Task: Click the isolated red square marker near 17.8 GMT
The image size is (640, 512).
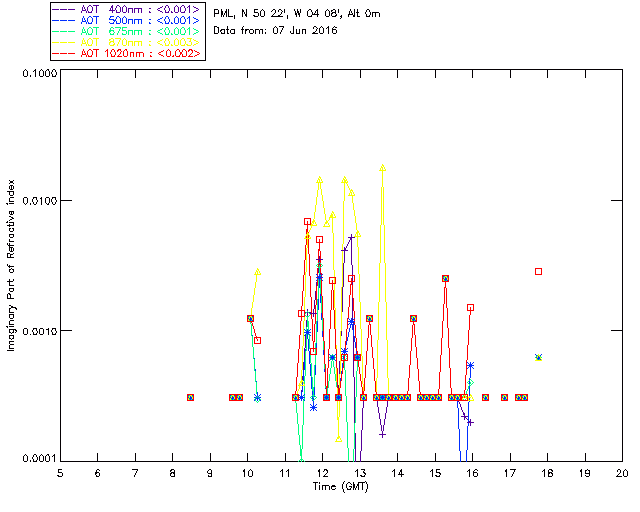Action: 538,271
